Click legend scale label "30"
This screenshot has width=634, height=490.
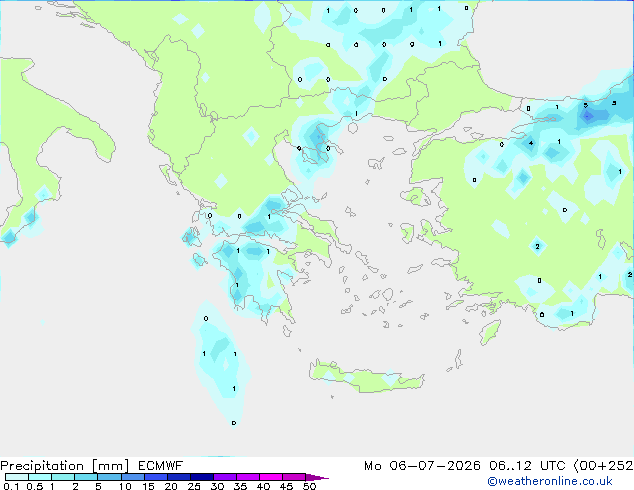tap(217, 486)
